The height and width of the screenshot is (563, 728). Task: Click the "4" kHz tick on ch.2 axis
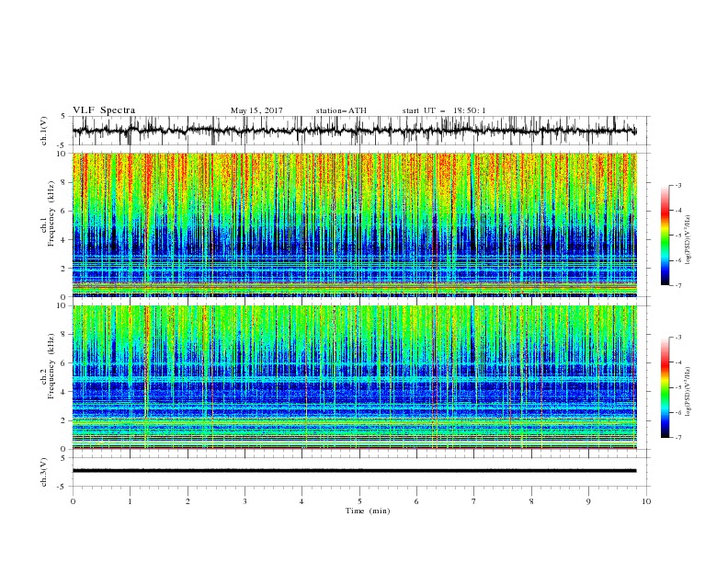[64, 392]
